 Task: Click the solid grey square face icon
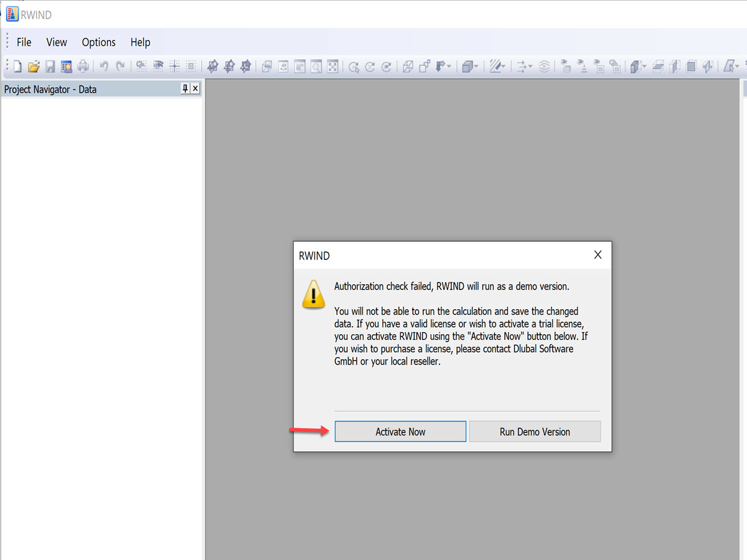[691, 67]
